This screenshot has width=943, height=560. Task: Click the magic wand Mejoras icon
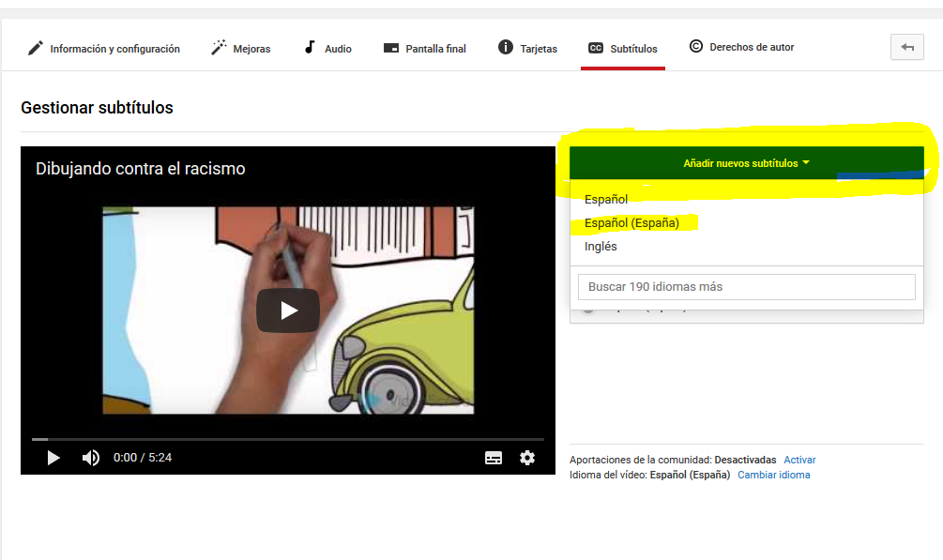[219, 48]
